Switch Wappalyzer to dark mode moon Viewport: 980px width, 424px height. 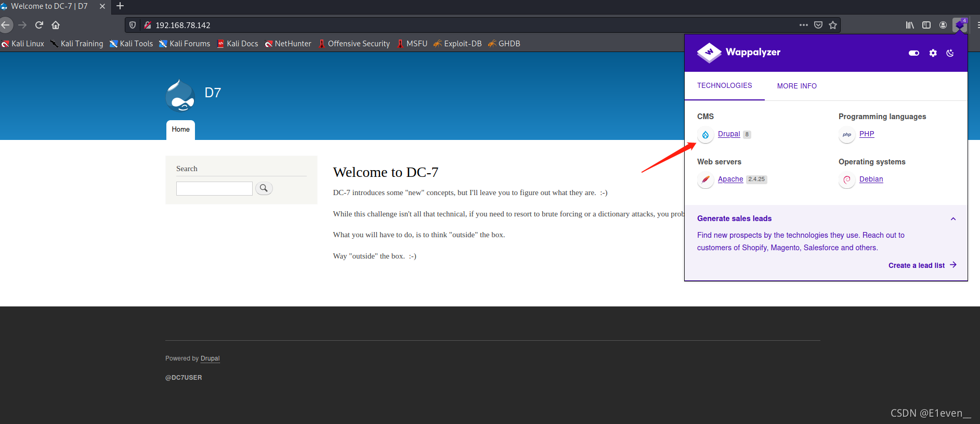(x=950, y=53)
